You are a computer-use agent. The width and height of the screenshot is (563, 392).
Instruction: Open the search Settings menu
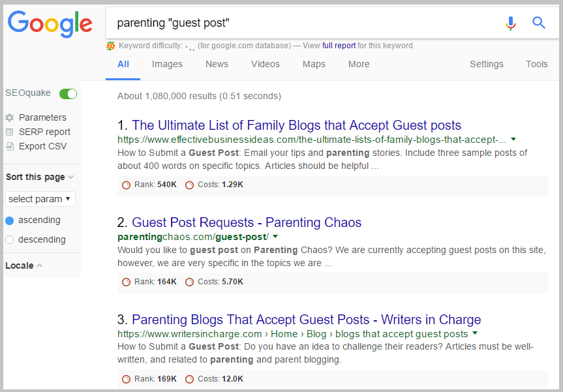(487, 65)
